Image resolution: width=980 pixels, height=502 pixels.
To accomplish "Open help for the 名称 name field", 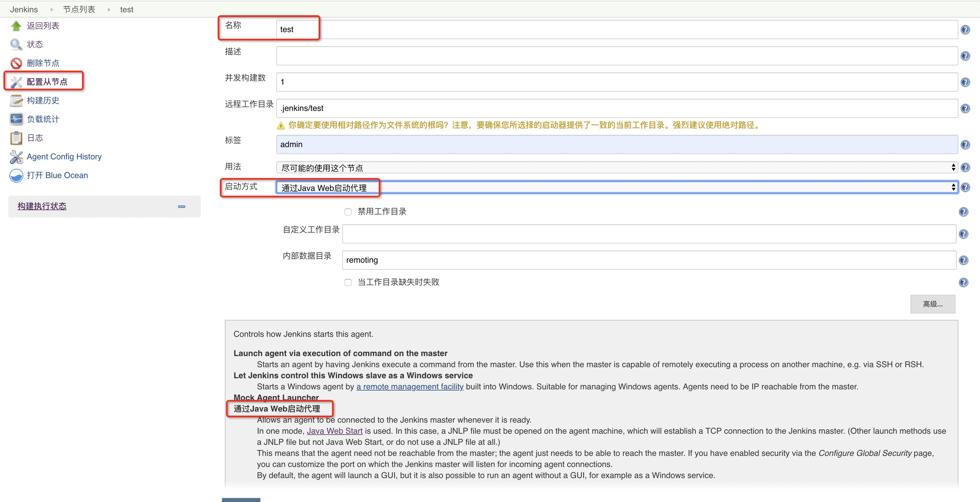I will point(965,30).
